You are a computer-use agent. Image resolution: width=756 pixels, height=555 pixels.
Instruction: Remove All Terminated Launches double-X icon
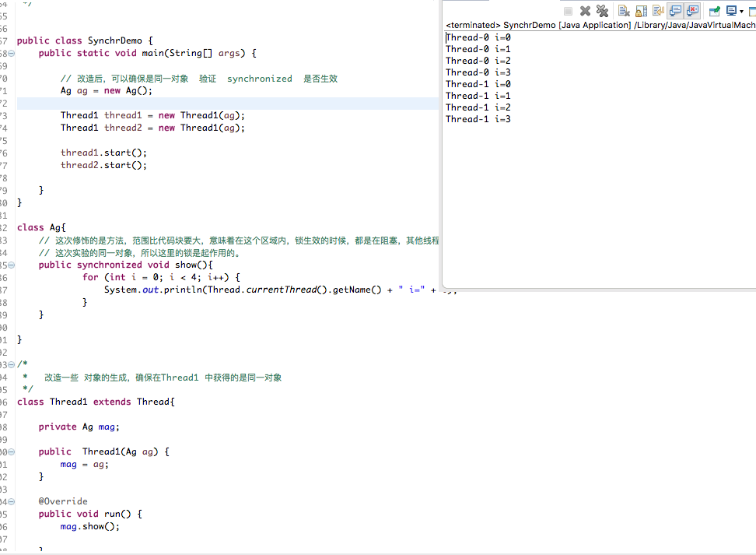(602, 11)
